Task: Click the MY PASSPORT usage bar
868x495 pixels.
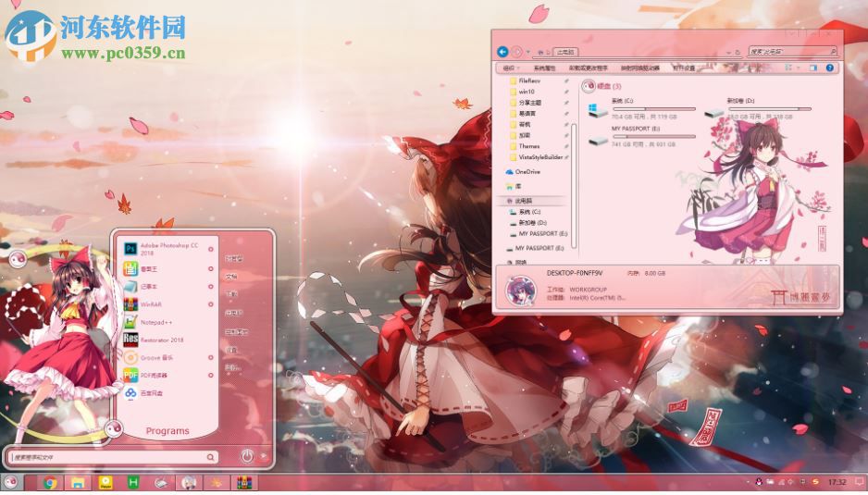Action: pos(653,136)
